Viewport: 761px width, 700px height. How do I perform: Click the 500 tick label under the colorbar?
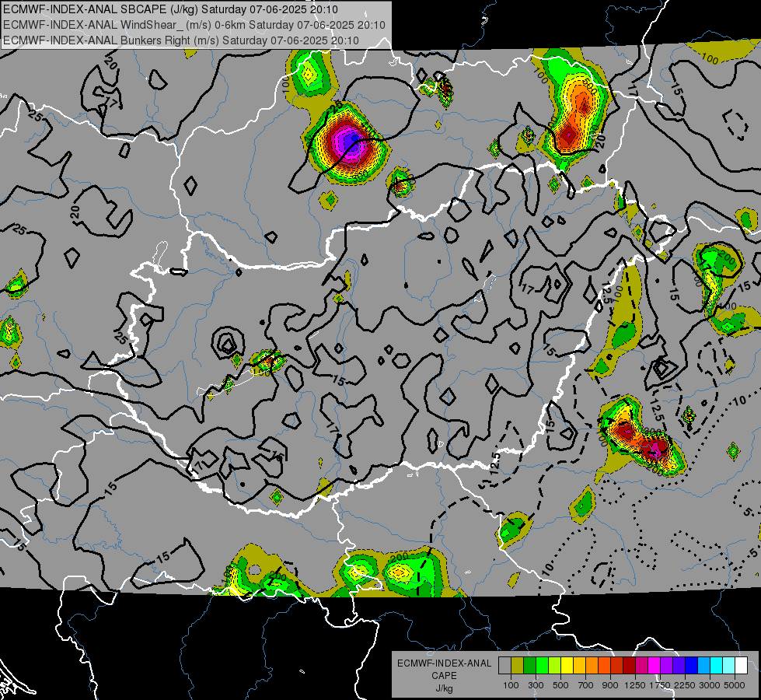pos(560,685)
